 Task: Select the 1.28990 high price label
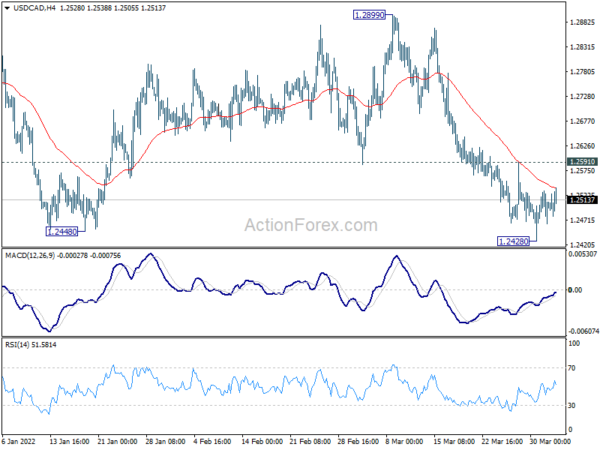369,15
